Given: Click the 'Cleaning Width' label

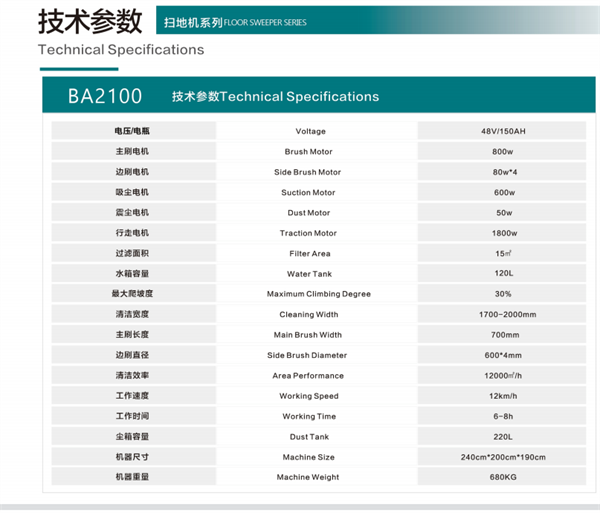Looking at the screenshot, I should pos(308,314).
